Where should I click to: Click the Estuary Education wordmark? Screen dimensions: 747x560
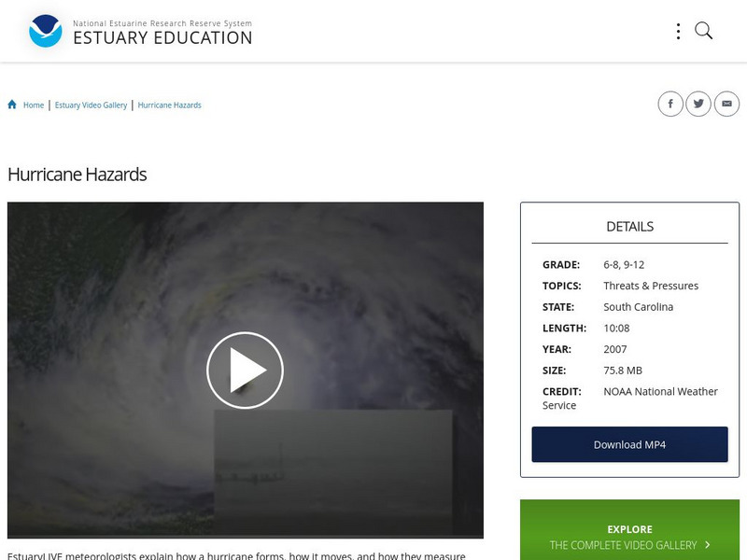[x=162, y=38]
